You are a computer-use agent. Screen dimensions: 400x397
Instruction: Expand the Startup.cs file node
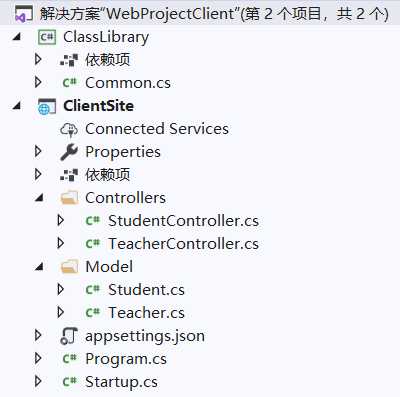[38, 381]
